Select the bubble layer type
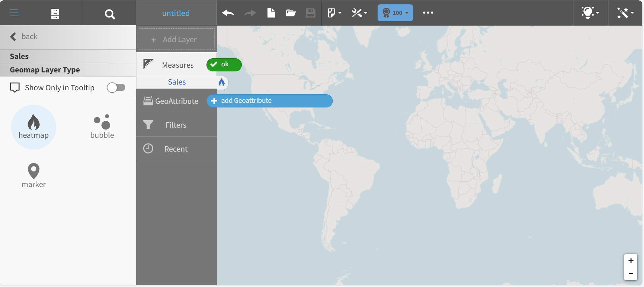644x287 pixels. (x=102, y=127)
